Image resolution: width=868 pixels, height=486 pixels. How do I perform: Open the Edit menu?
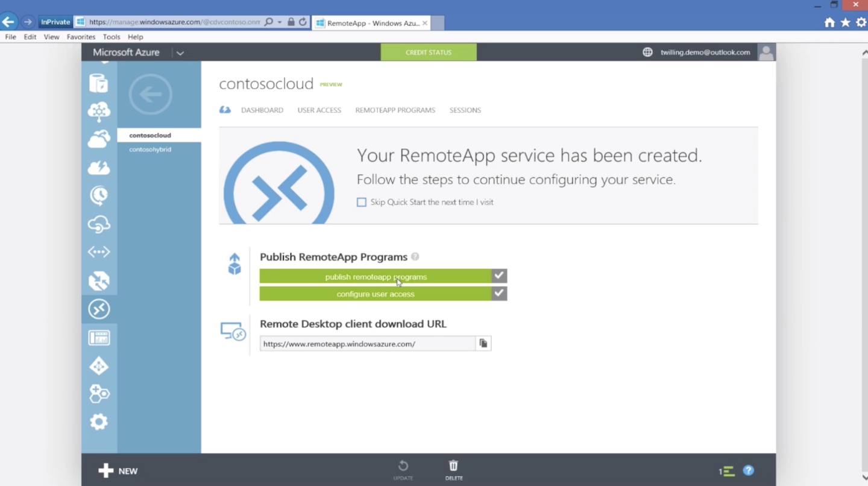point(30,37)
